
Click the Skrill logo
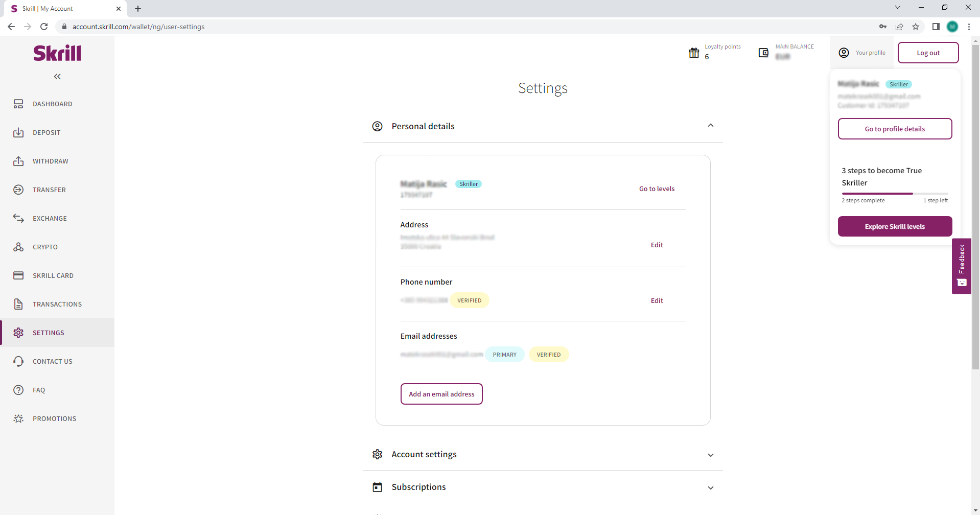tap(57, 53)
